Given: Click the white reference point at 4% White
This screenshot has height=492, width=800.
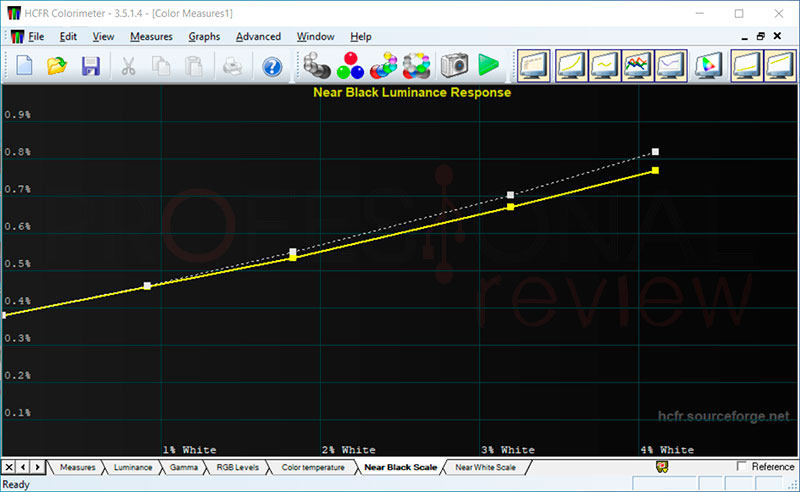Looking at the screenshot, I should coord(655,152).
